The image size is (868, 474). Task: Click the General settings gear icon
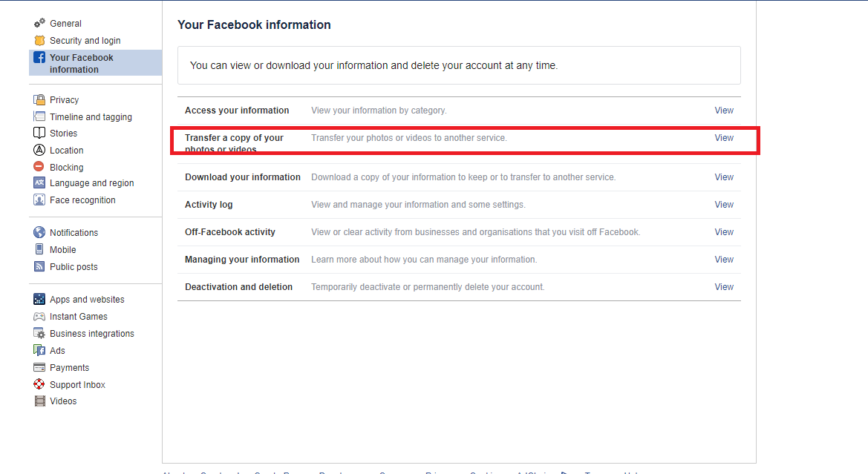click(39, 24)
